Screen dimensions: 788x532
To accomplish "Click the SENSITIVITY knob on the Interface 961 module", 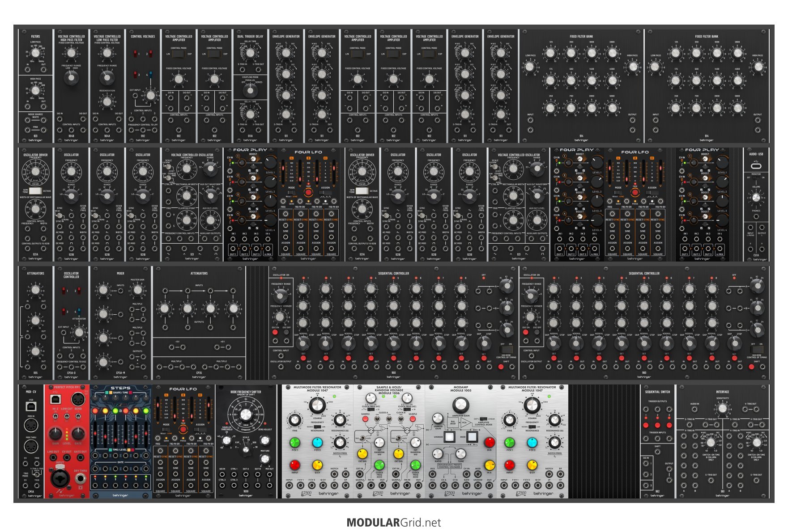I will (x=722, y=408).
